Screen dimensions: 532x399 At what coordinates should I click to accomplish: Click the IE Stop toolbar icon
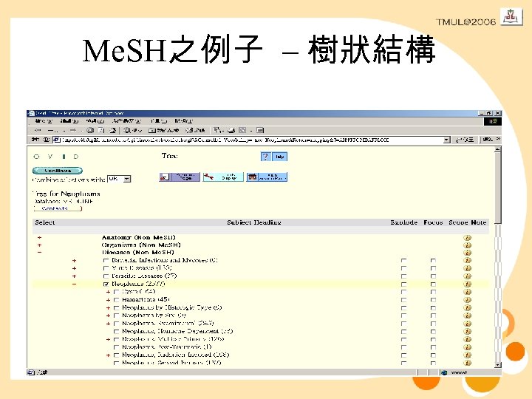tap(90, 130)
